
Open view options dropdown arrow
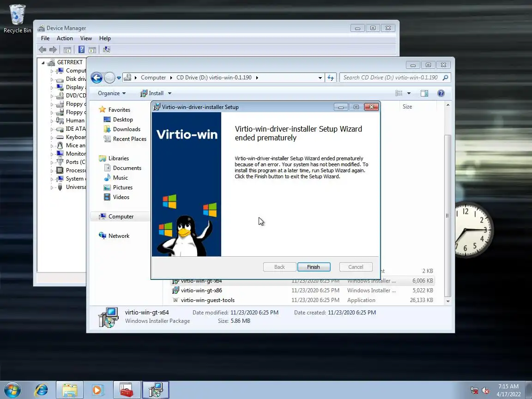click(409, 93)
